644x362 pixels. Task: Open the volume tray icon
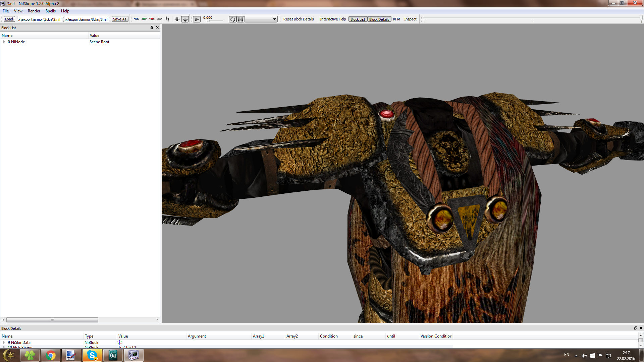584,356
